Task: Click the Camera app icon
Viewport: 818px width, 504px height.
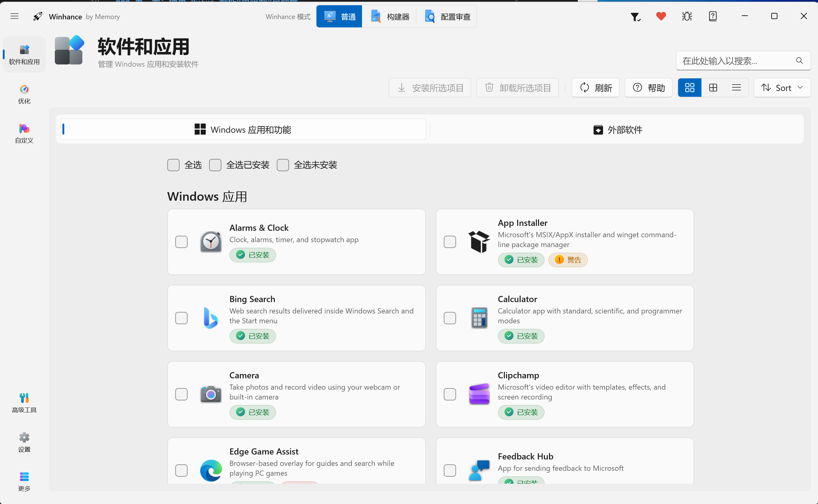Action: click(x=211, y=394)
